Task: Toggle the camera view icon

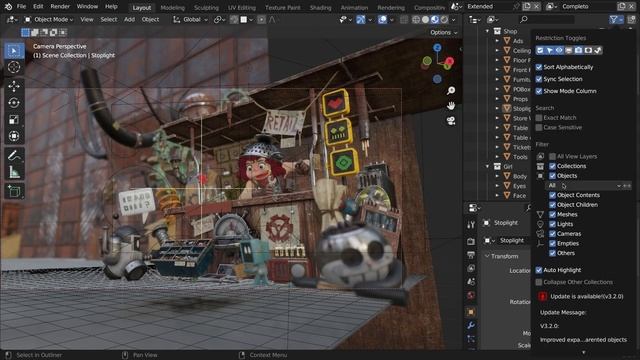Action: [x=451, y=121]
